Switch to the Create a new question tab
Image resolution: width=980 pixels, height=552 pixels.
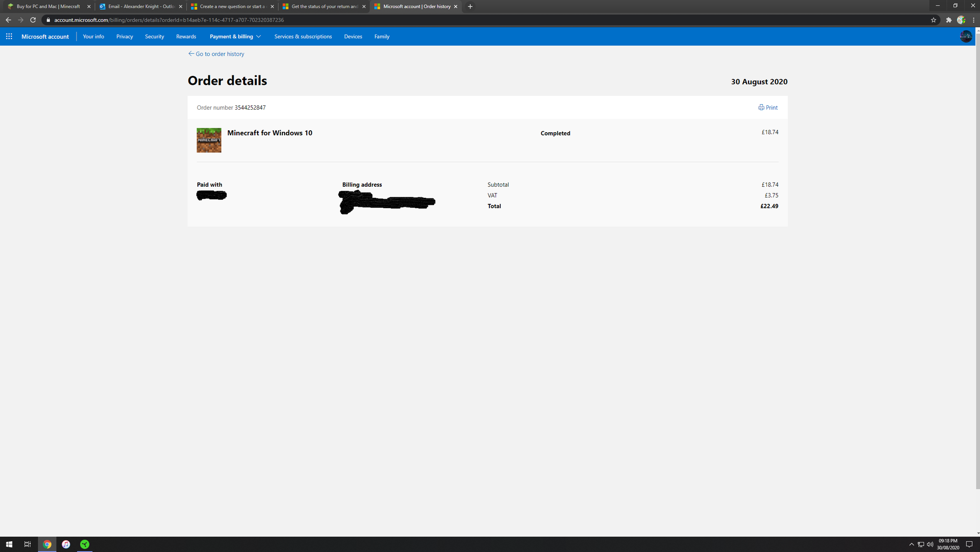click(x=231, y=6)
